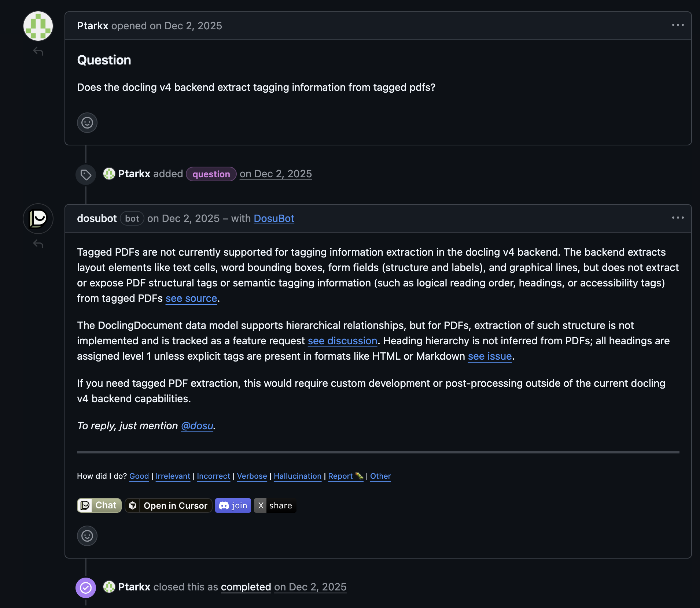Follow the 'see source' link

point(191,299)
